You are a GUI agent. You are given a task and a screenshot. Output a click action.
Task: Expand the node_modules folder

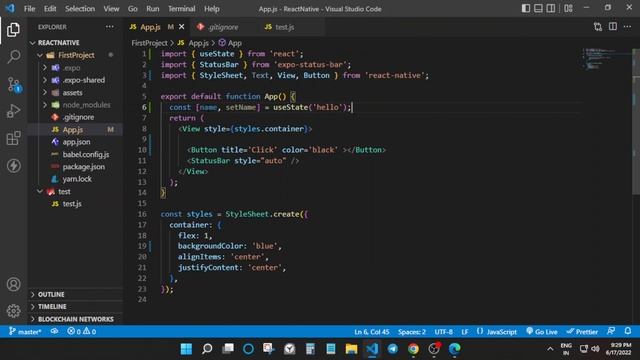coord(86,105)
